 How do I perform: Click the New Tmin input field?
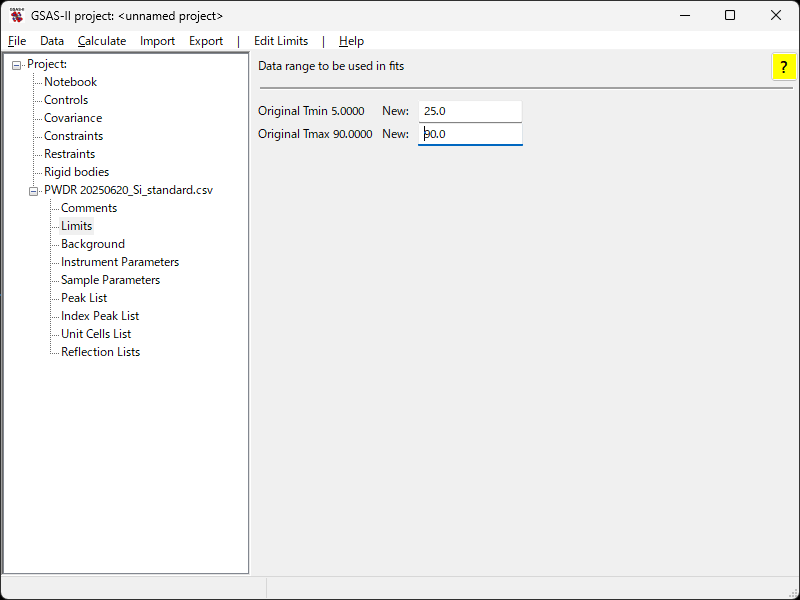[x=470, y=112]
